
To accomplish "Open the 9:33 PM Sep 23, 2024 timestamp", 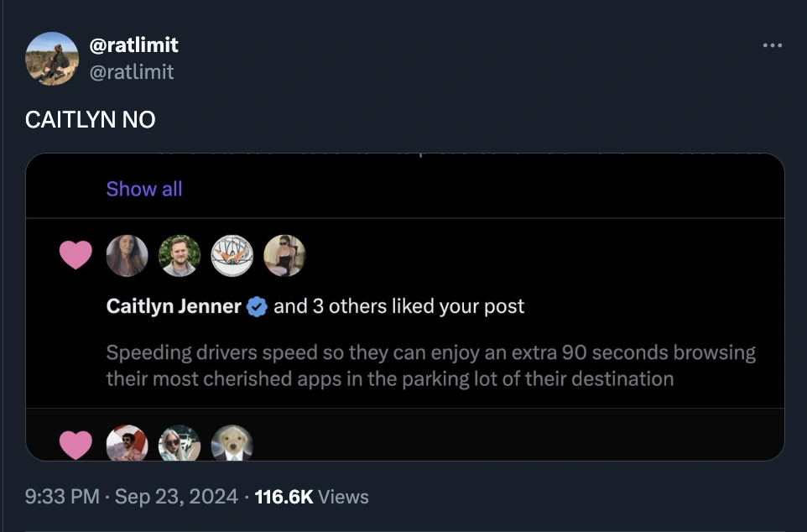I will (x=132, y=497).
